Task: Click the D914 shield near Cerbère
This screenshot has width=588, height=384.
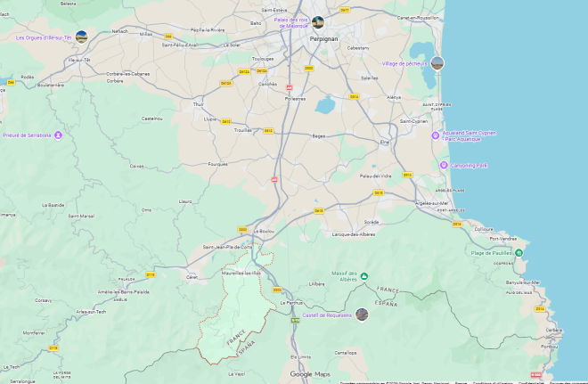Action: coord(540,309)
